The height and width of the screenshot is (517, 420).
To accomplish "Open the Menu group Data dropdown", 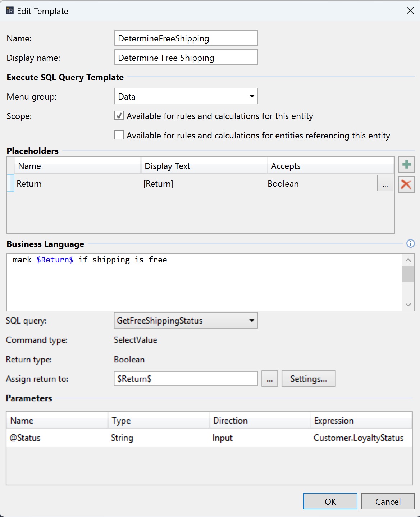I will 186,96.
